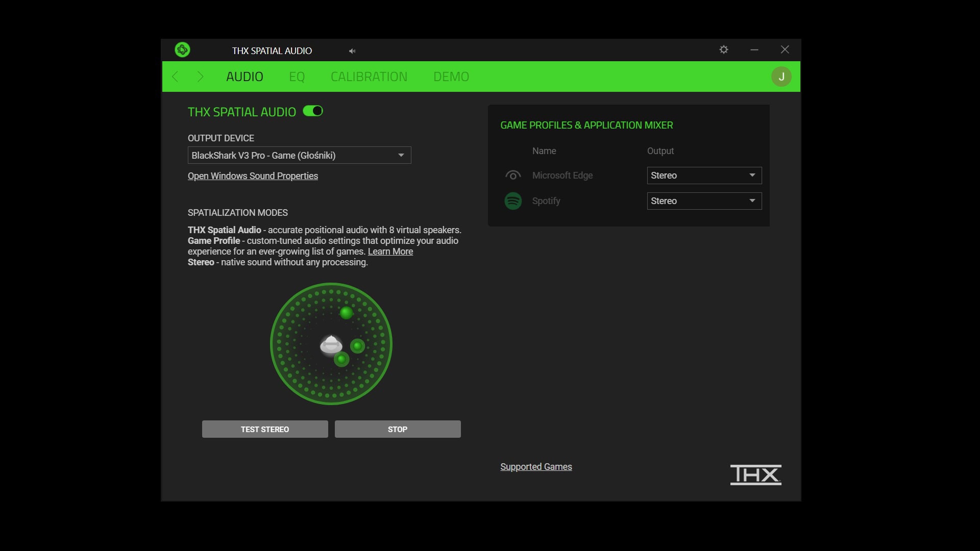Screen dimensions: 980x551
Task: Open the user profile avatar J
Action: (x=781, y=77)
